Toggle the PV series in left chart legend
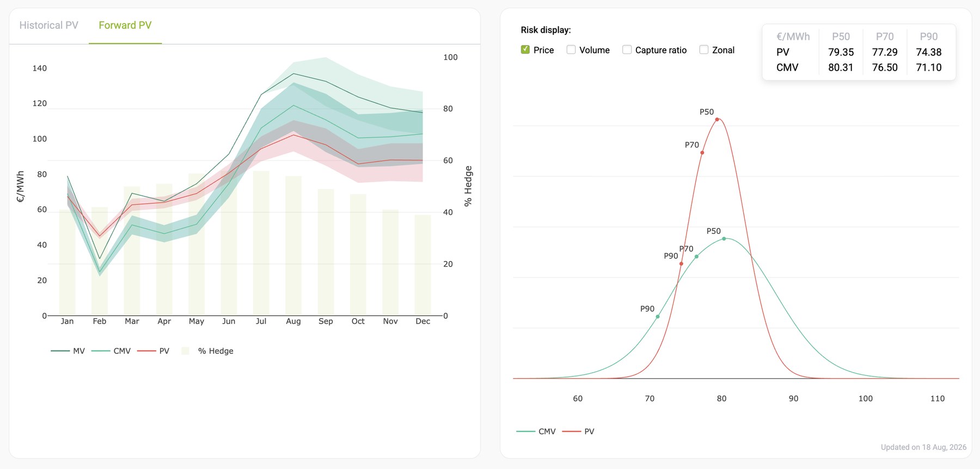The width and height of the screenshot is (980, 469). pos(154,351)
